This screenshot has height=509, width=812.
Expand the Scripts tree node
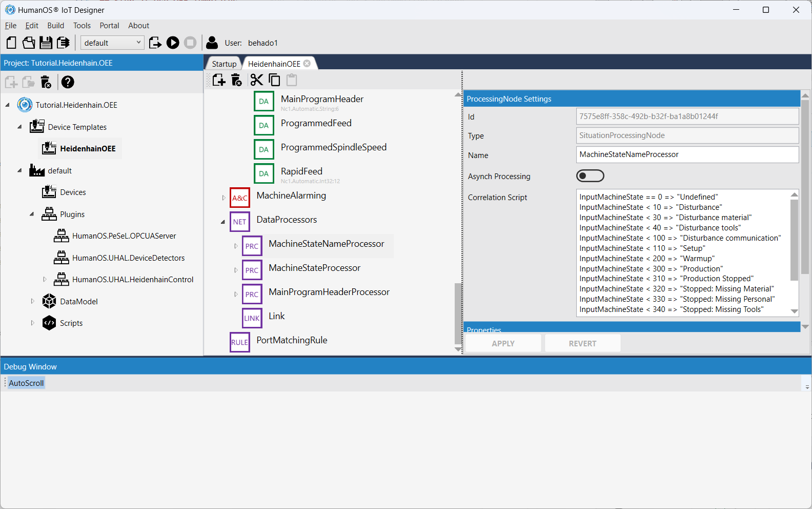click(x=32, y=323)
